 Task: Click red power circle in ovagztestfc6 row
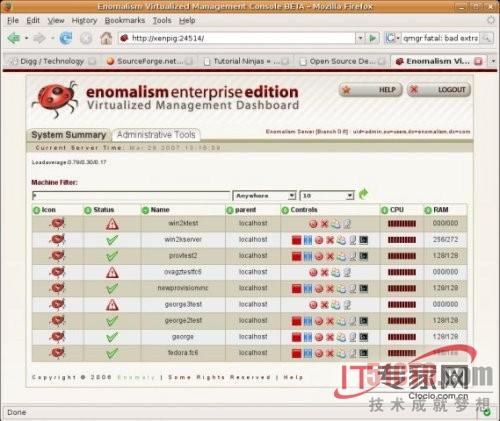tap(313, 272)
